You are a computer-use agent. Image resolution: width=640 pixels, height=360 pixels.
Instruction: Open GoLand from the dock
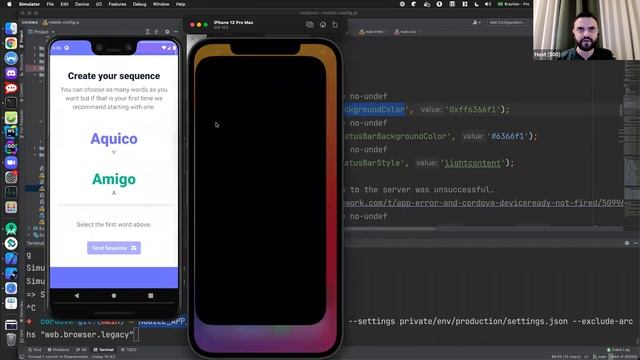(11, 147)
